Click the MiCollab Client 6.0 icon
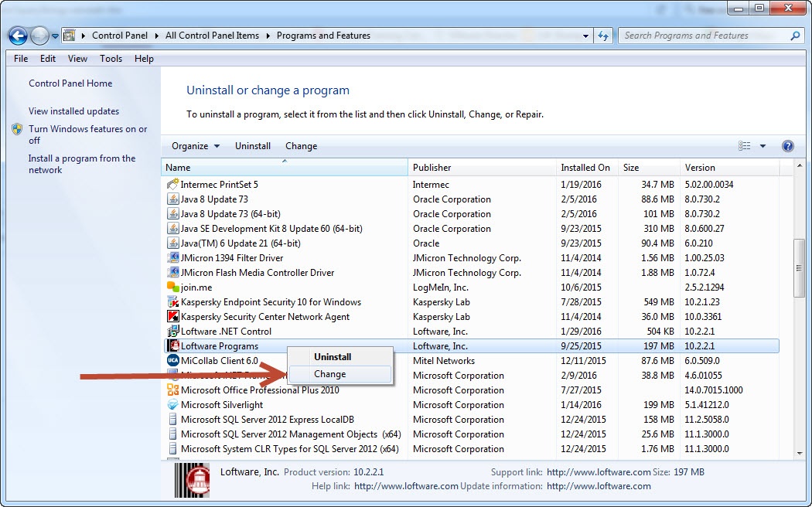This screenshot has width=812, height=507. [x=173, y=361]
